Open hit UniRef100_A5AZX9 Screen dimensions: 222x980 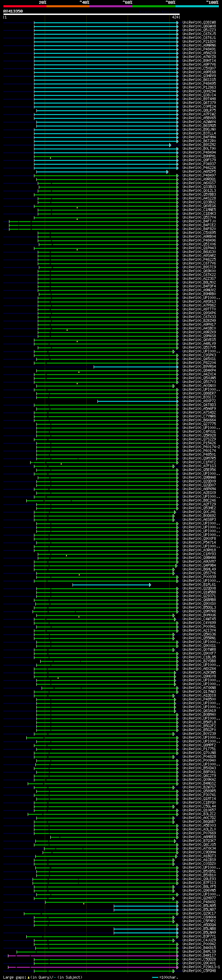(x=199, y=53)
